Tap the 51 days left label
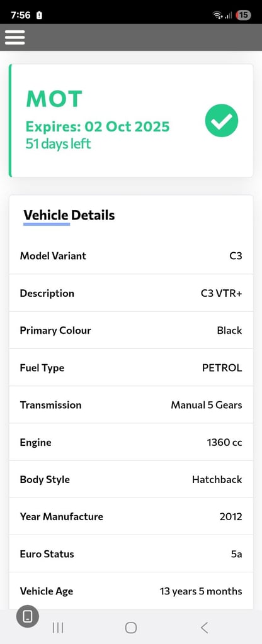 (58, 144)
